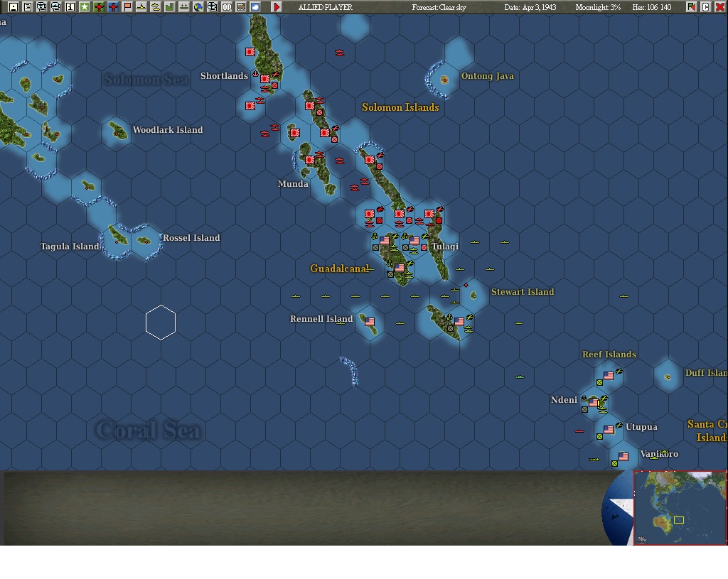Click the 'Forecast: Clear sky' status text
This screenshot has height=579, width=728.
(x=439, y=7)
